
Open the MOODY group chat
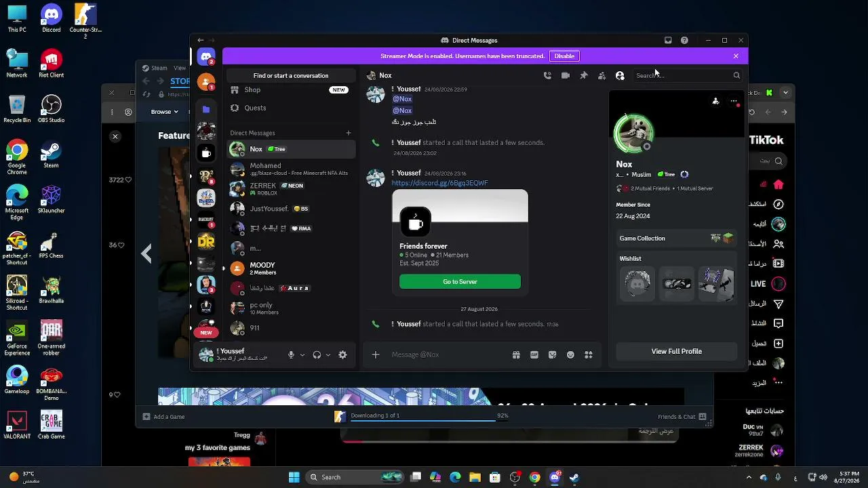click(291, 268)
